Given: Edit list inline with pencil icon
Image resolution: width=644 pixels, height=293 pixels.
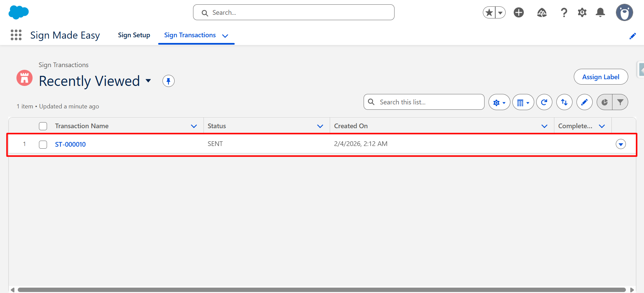Looking at the screenshot, I should [x=584, y=102].
